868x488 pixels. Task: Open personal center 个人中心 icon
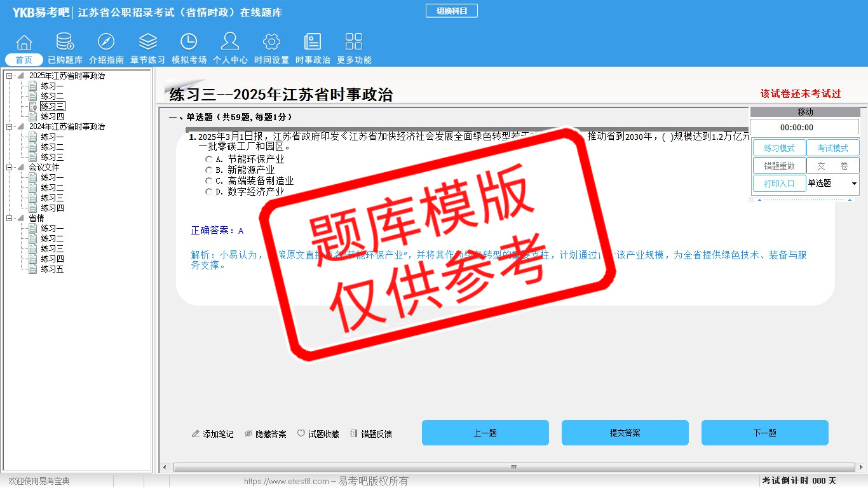pos(230,43)
